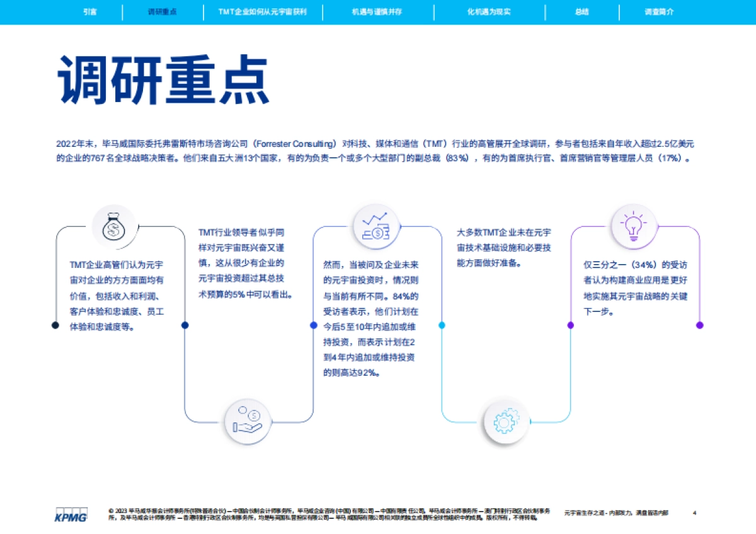756x534 pixels.
Task: Click the cyan dot on the middle timeline node
Action: click(441, 326)
